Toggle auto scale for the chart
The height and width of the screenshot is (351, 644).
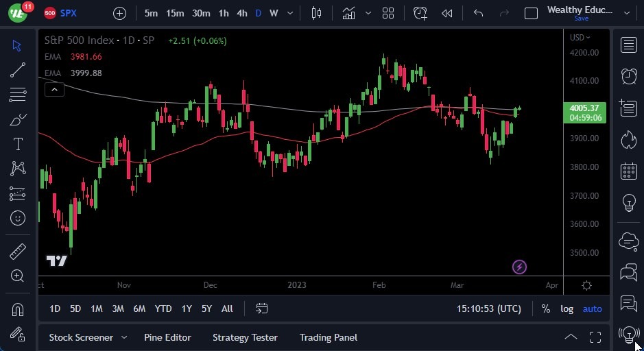coord(592,308)
